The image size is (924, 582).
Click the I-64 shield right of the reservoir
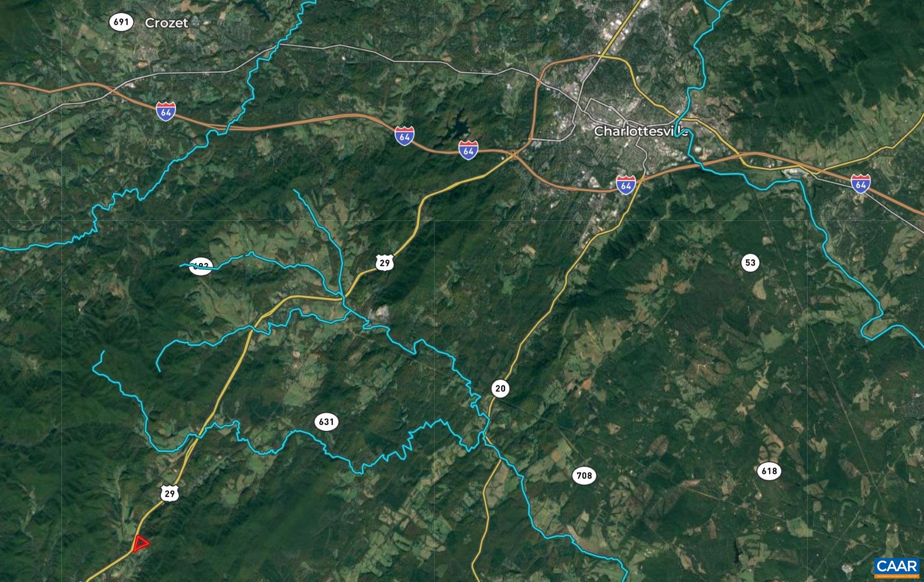coord(469,150)
